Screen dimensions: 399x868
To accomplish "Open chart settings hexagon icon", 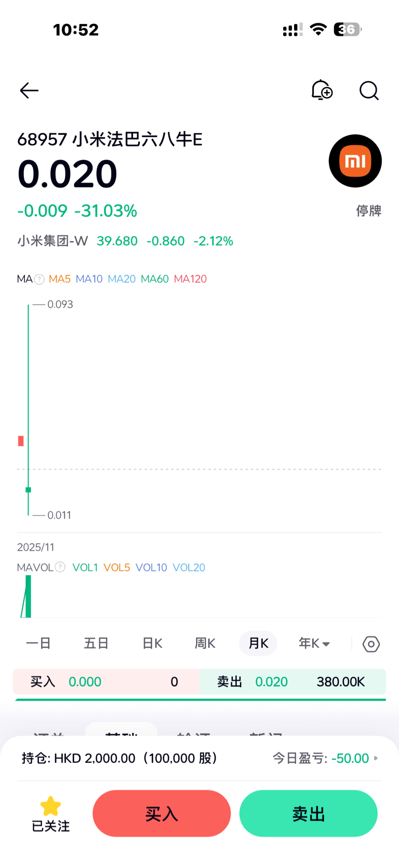I will [371, 644].
